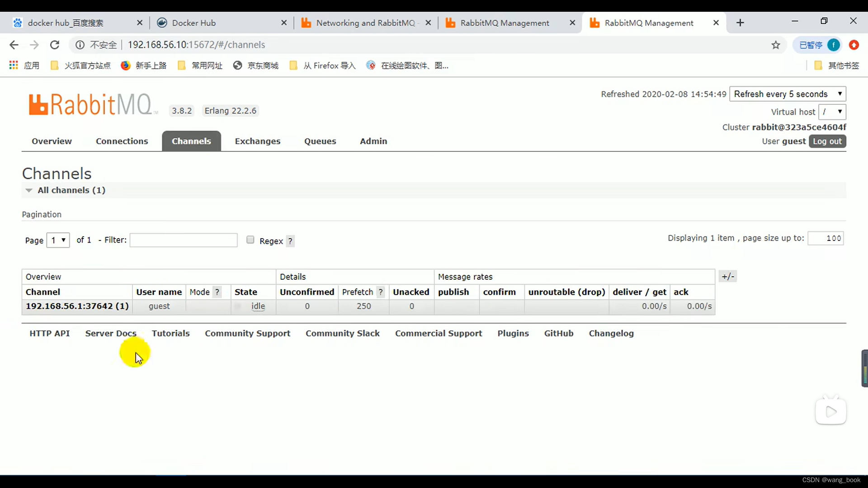Enable the Regex filter checkbox

pos(250,240)
